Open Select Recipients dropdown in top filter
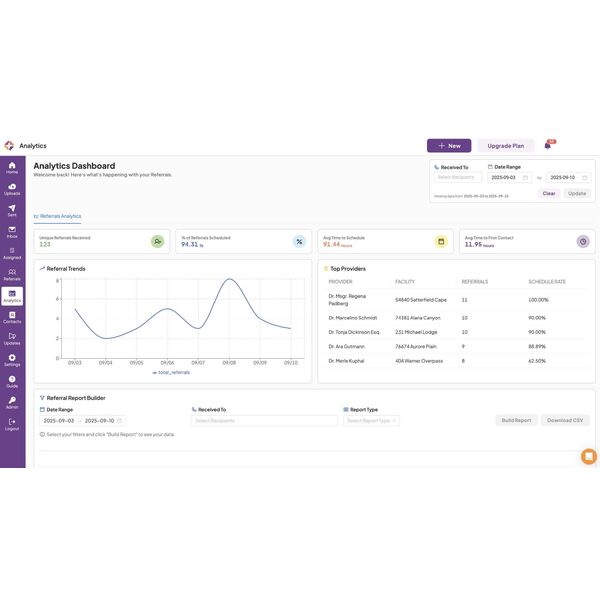Image resolution: width=600 pixels, height=600 pixels. (x=458, y=177)
